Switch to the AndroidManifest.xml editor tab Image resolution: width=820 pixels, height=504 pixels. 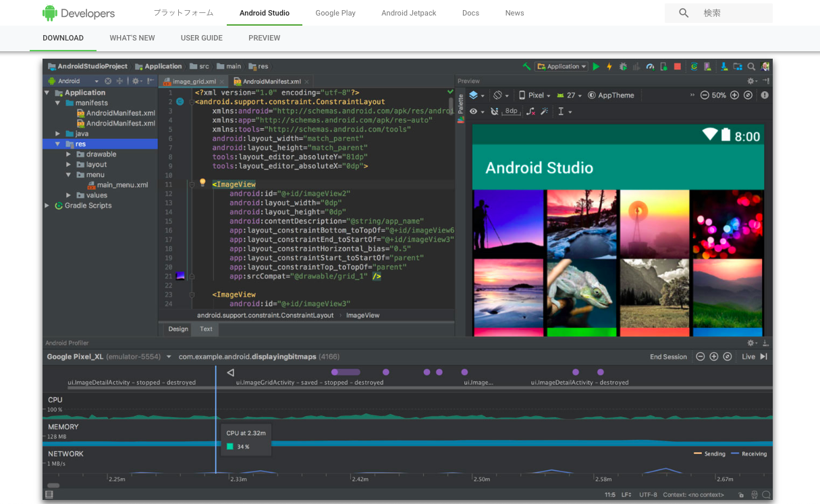point(272,81)
